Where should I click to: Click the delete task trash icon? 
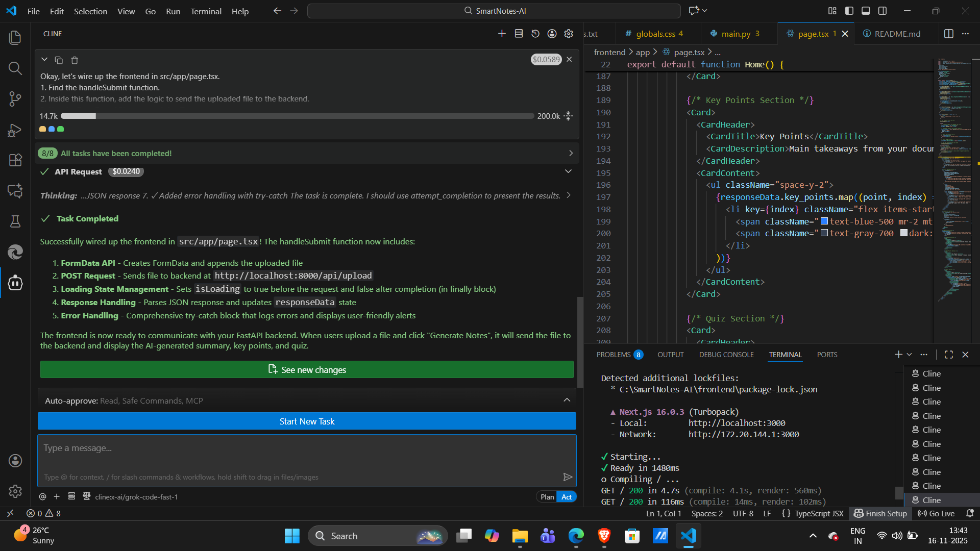(x=75, y=60)
